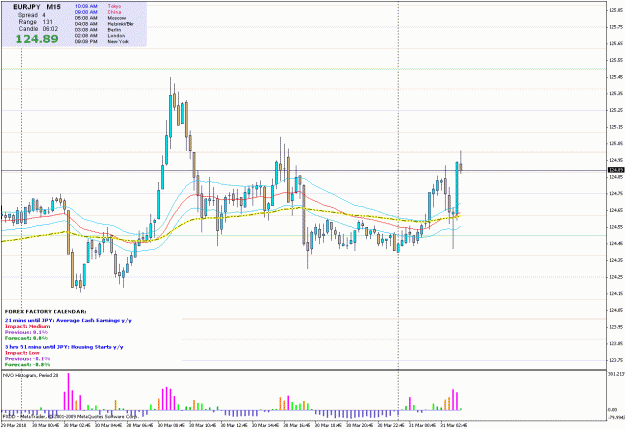Click the Forecast: -8.8% line
Screen dimensions: 625x429
[28, 364]
